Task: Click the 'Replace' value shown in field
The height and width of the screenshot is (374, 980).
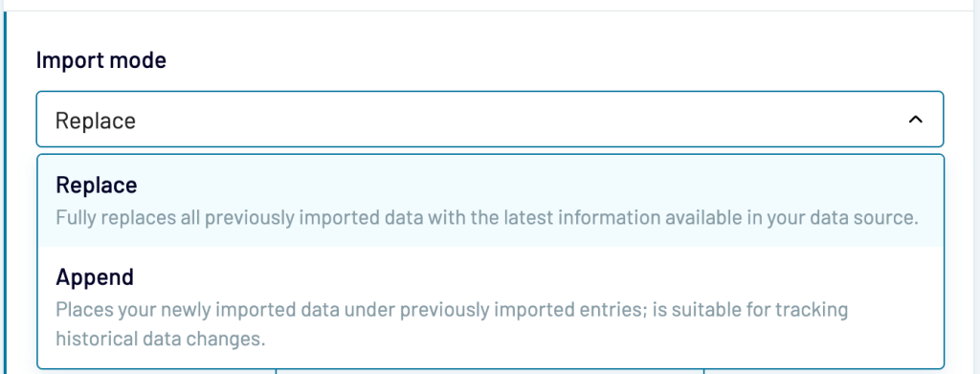Action: (x=96, y=120)
